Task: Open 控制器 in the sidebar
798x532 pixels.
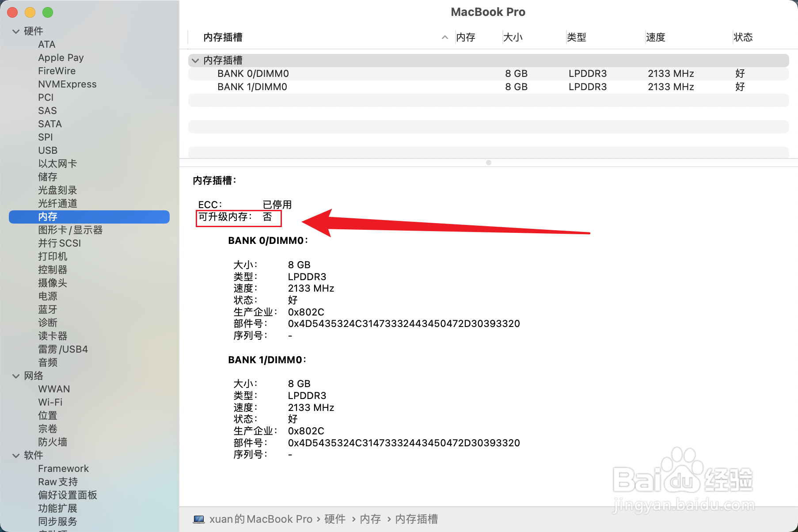Action: tap(53, 270)
